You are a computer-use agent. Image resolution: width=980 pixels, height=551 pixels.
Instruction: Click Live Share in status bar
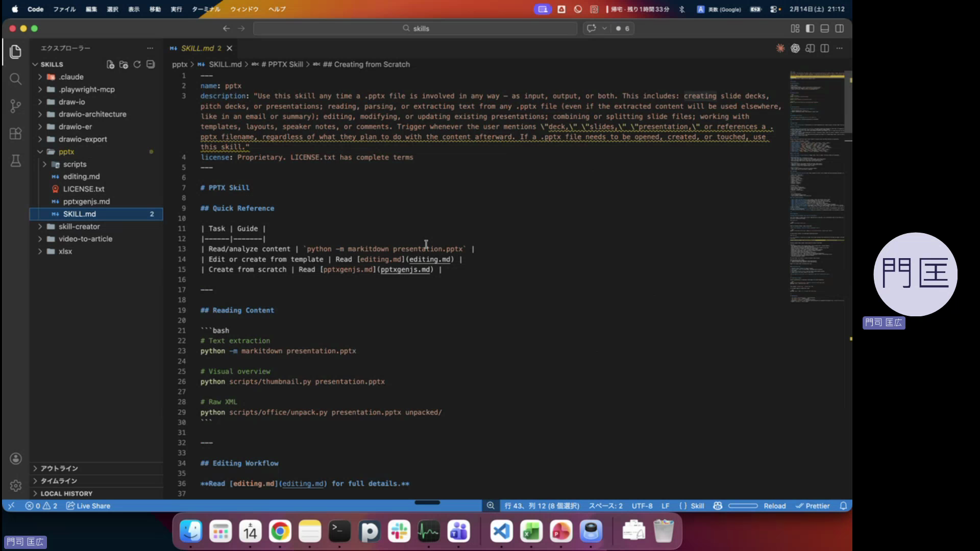(x=88, y=506)
